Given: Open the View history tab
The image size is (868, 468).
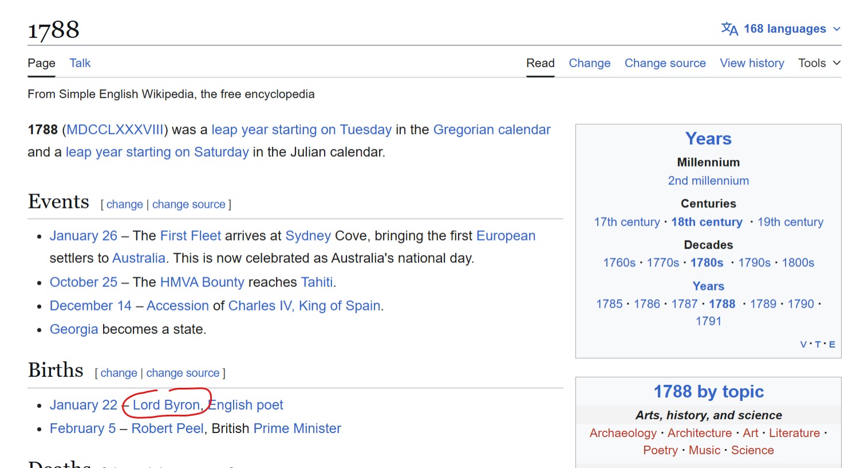Looking at the screenshot, I should (x=752, y=63).
